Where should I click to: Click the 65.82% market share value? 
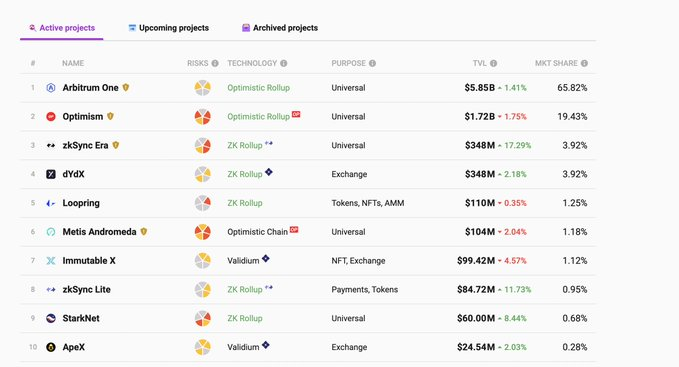572,88
